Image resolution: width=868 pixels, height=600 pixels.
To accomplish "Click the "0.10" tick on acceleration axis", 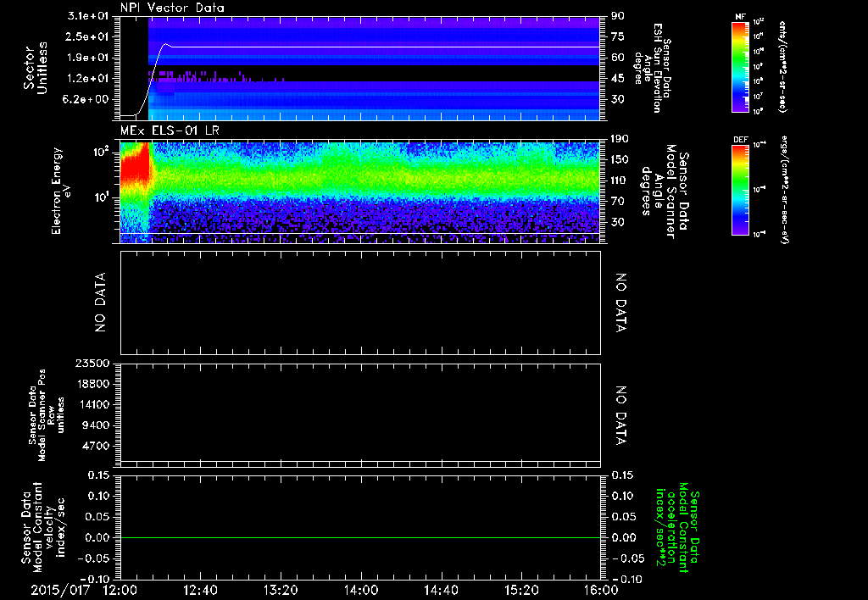I will pyautogui.click(x=624, y=496).
